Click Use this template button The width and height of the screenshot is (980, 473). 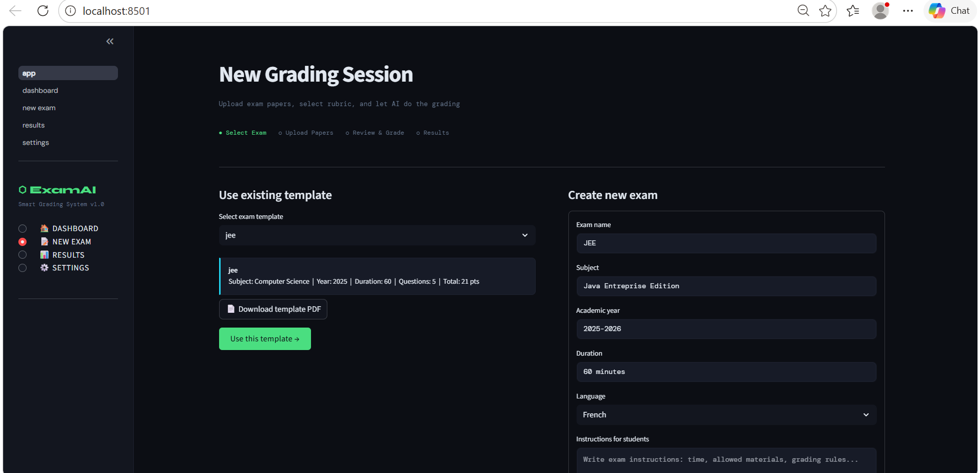(x=265, y=339)
